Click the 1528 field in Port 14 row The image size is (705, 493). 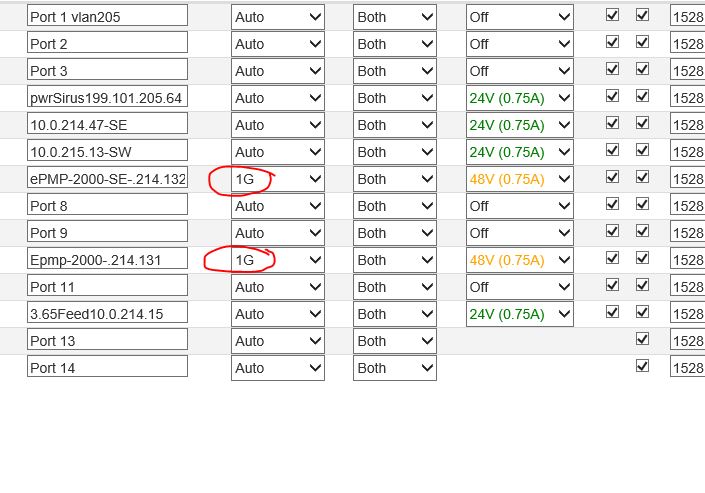687,368
